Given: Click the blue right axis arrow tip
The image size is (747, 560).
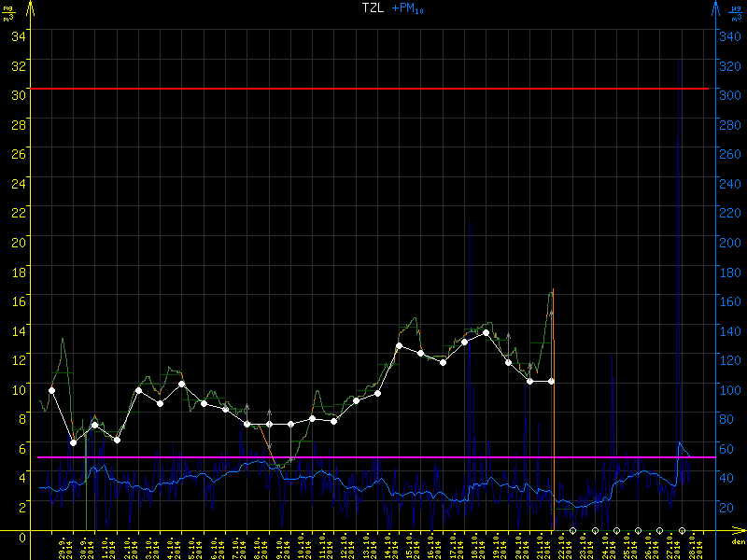Looking at the screenshot, I should coord(714,5).
